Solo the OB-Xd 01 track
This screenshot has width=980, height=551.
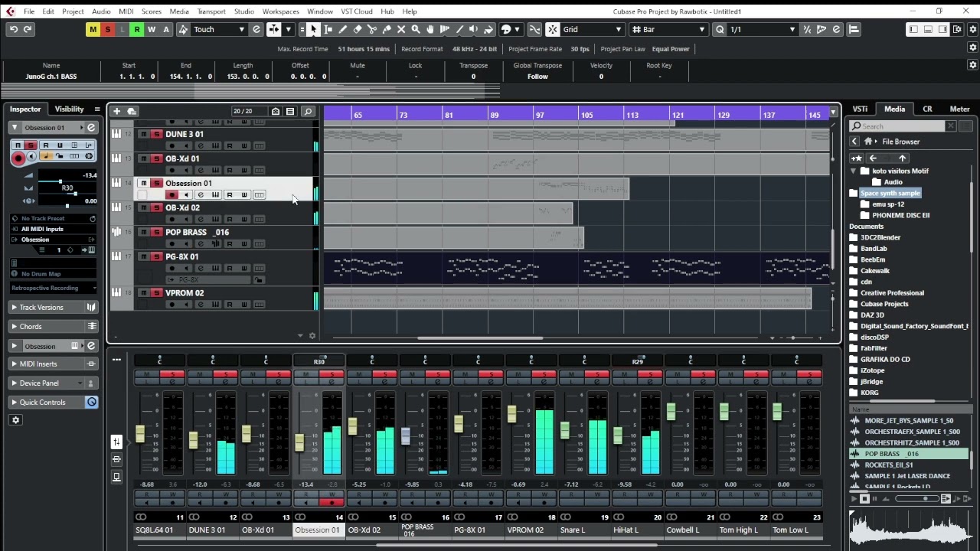[156, 158]
